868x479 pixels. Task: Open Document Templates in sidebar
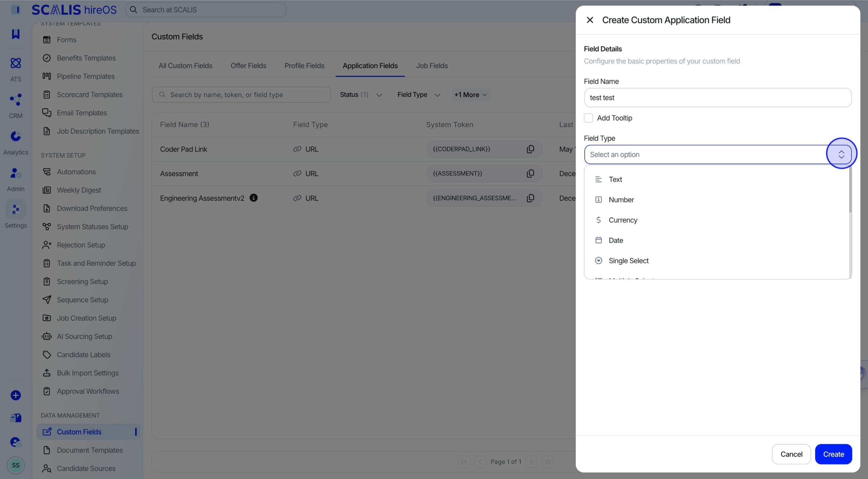click(x=88, y=450)
